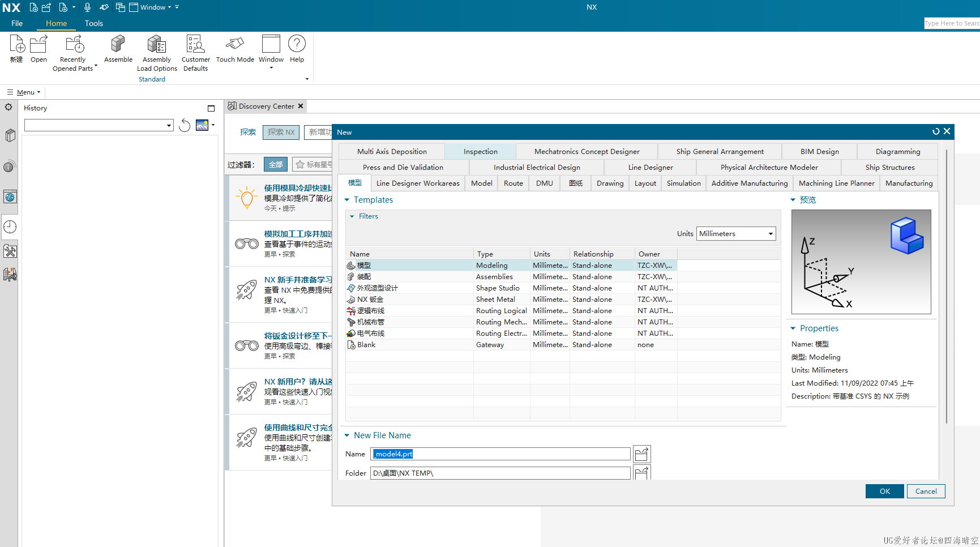Click the Name file input field
The height and width of the screenshot is (547, 980).
[500, 454]
